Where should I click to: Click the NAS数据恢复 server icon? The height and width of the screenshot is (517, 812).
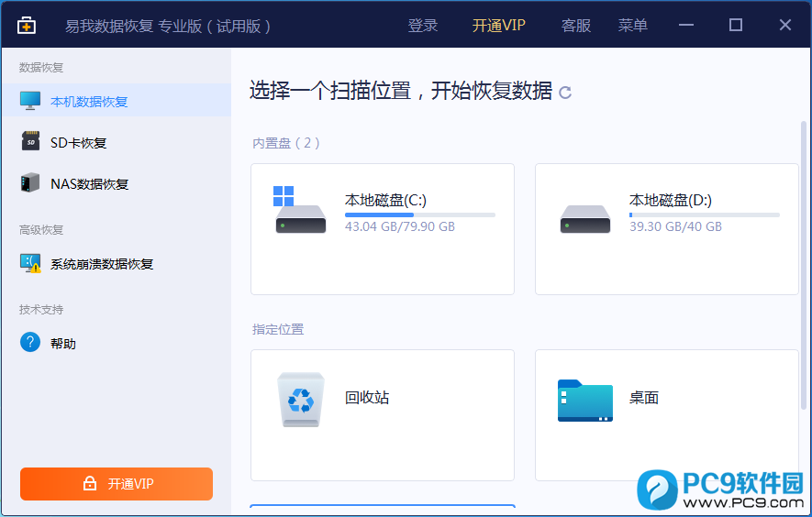[x=30, y=182]
